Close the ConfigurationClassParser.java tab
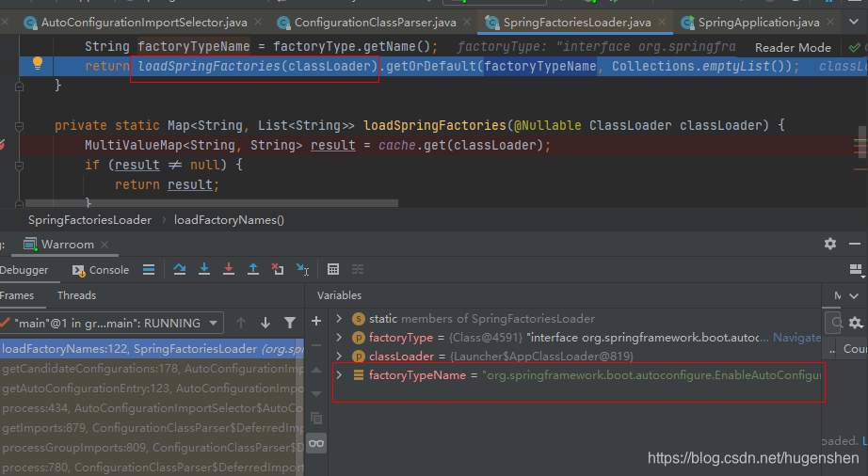Image resolution: width=868 pixels, height=476 pixels. pos(467,23)
